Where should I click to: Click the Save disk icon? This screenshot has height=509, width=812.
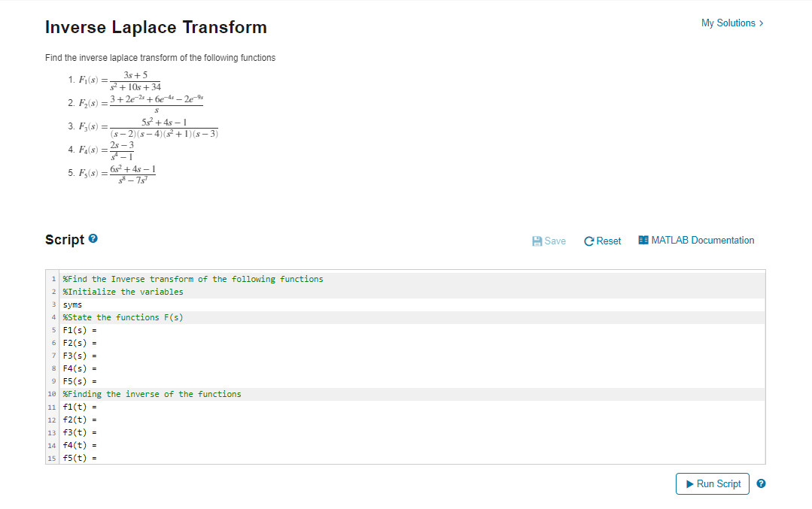537,241
